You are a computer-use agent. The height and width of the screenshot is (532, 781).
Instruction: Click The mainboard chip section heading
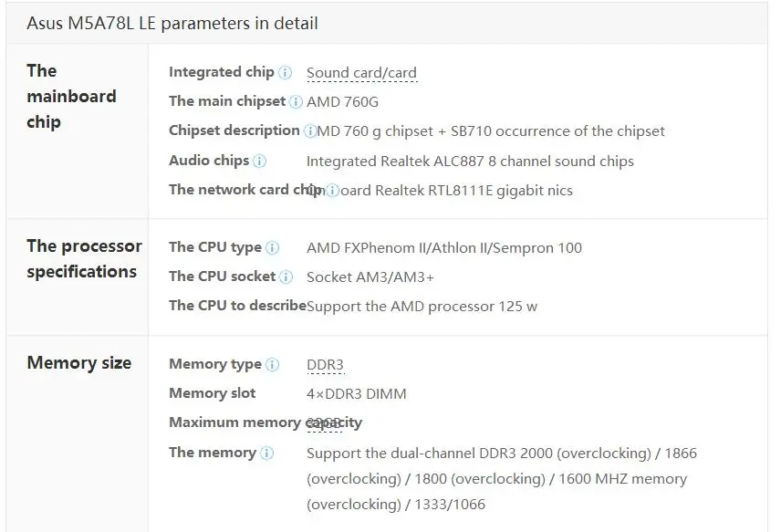point(72,96)
